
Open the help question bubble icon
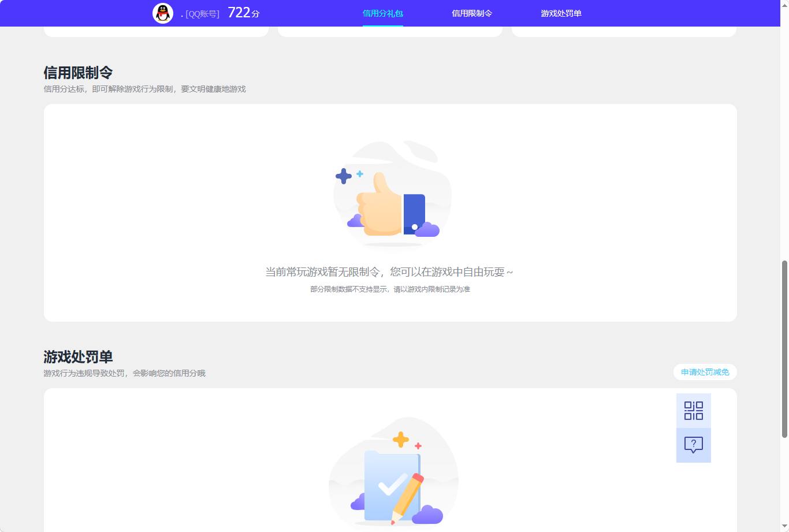(694, 445)
